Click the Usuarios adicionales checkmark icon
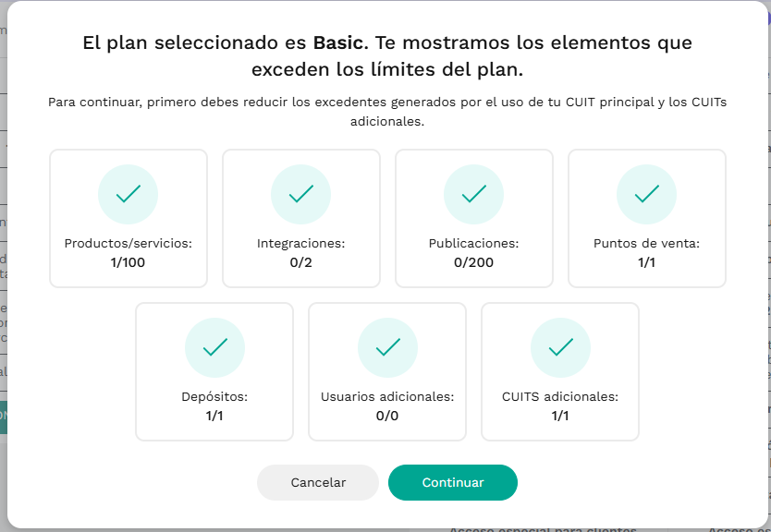 tap(387, 347)
